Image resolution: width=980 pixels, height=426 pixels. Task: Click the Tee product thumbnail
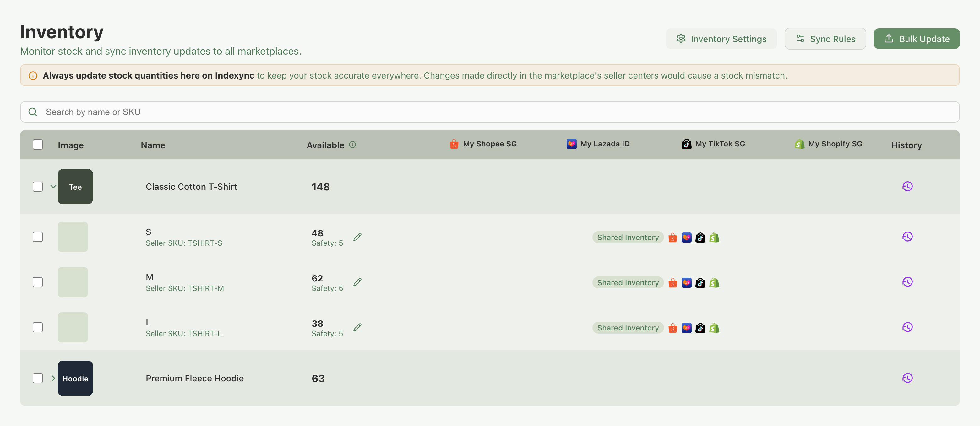coord(75,187)
